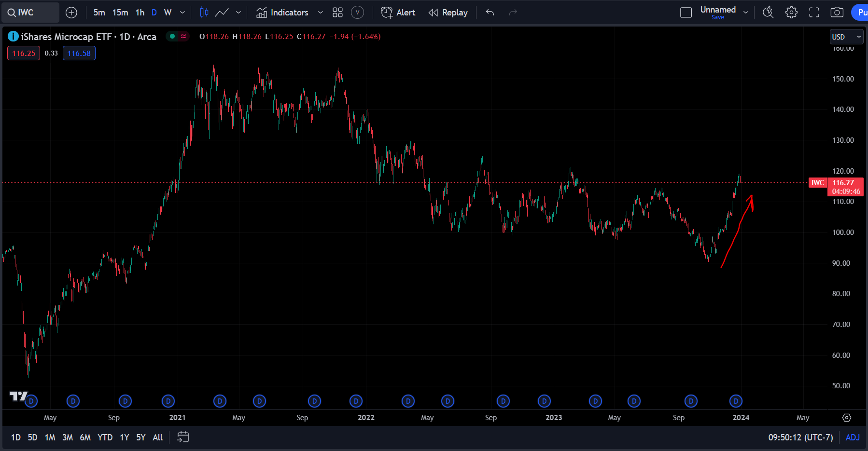
Task: Set range to 1D
Action: [16, 437]
